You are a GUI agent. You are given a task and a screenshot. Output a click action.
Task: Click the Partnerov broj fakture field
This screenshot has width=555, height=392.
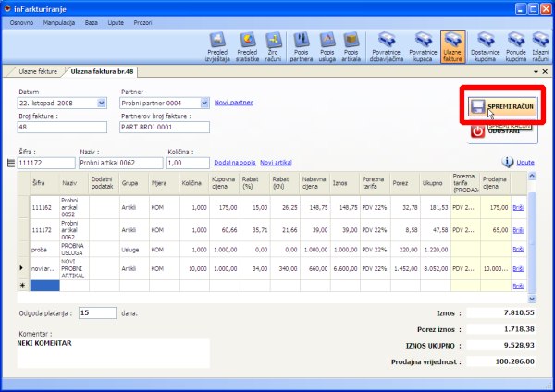[x=164, y=127]
